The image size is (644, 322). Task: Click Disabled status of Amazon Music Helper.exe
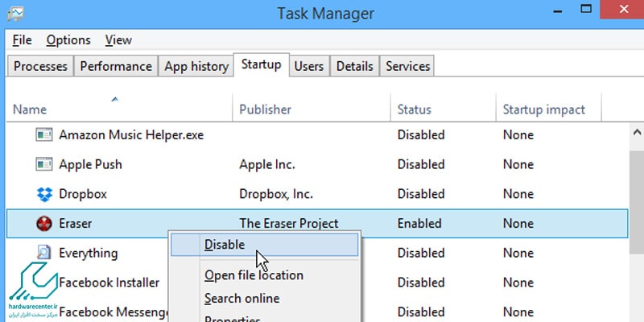tap(421, 134)
